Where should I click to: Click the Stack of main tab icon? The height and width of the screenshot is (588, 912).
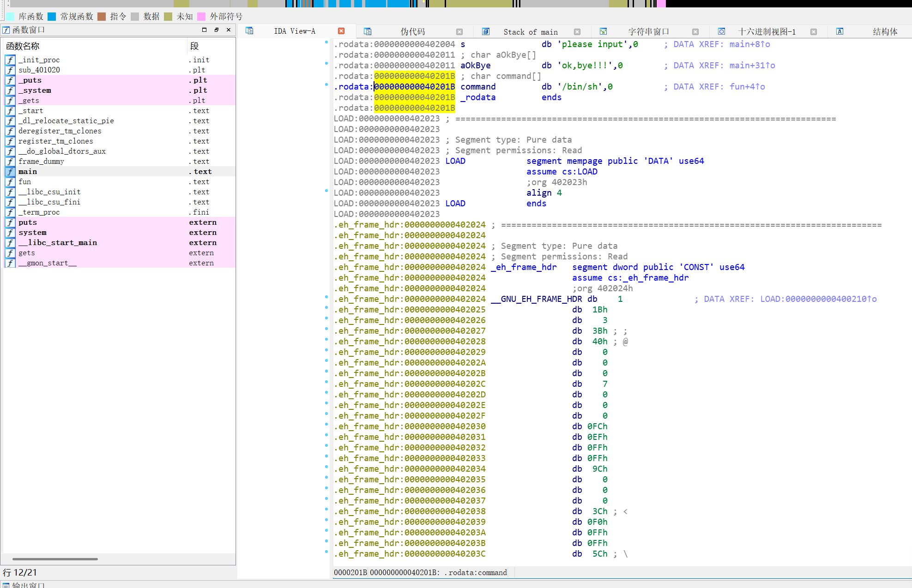(486, 31)
